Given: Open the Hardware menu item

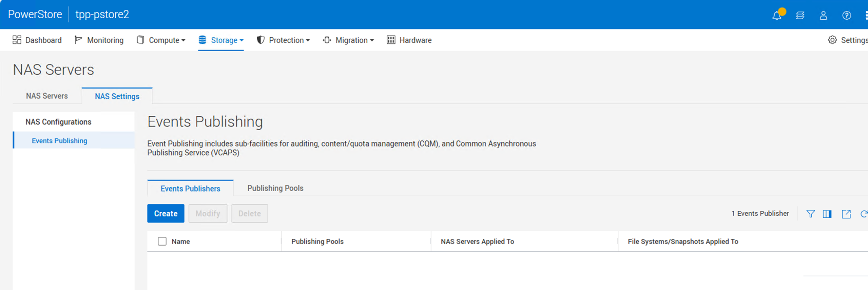Looking at the screenshot, I should coord(415,40).
